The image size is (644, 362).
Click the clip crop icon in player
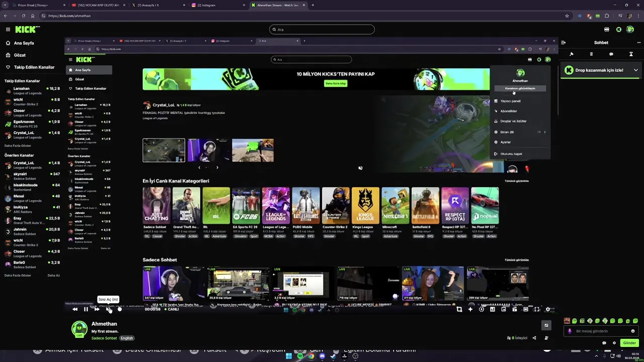point(459,309)
